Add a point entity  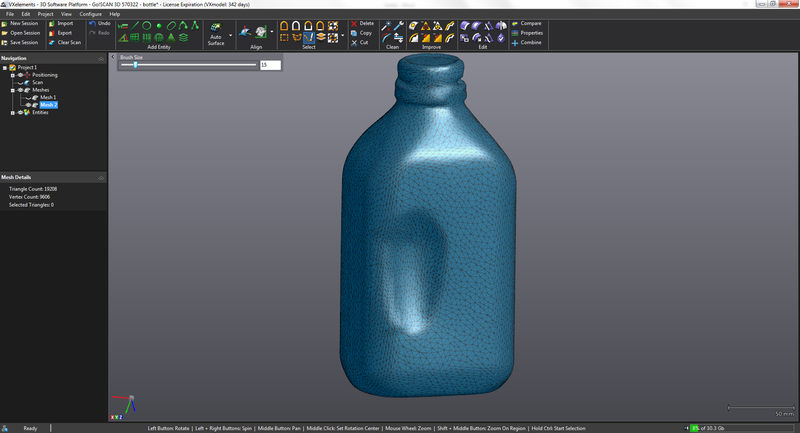pyautogui.click(x=159, y=26)
